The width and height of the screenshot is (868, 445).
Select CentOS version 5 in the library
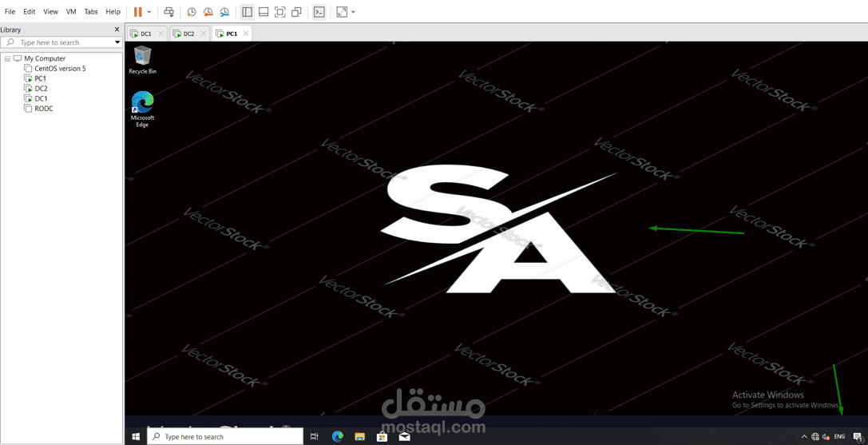pyautogui.click(x=60, y=68)
